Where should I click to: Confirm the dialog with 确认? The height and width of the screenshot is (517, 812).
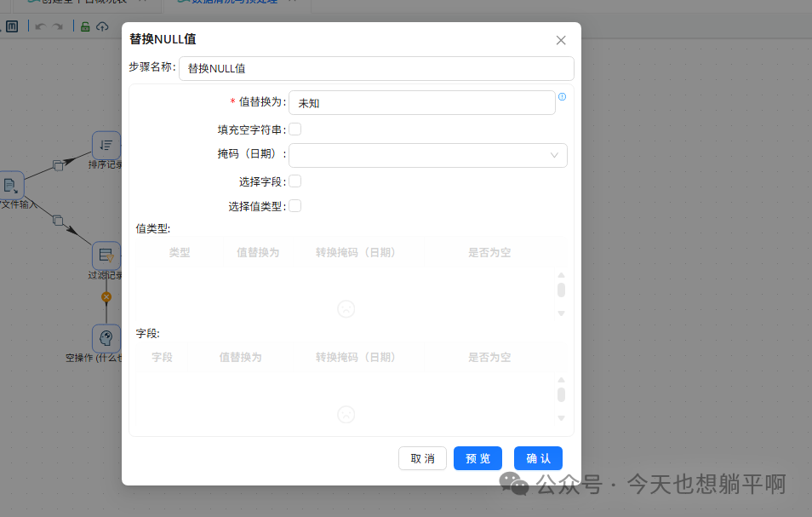538,458
